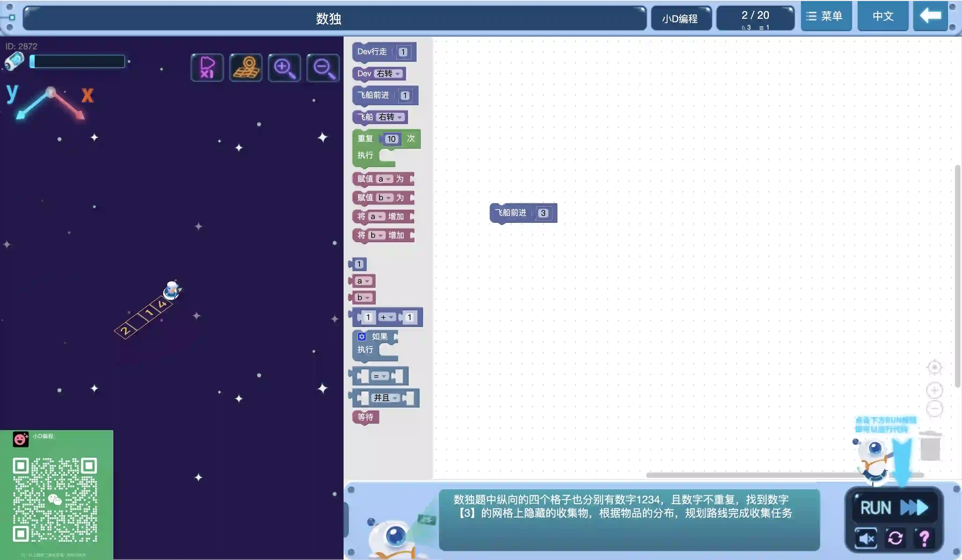Click the playback speed x1 icon
The width and height of the screenshot is (962, 560).
(x=207, y=68)
